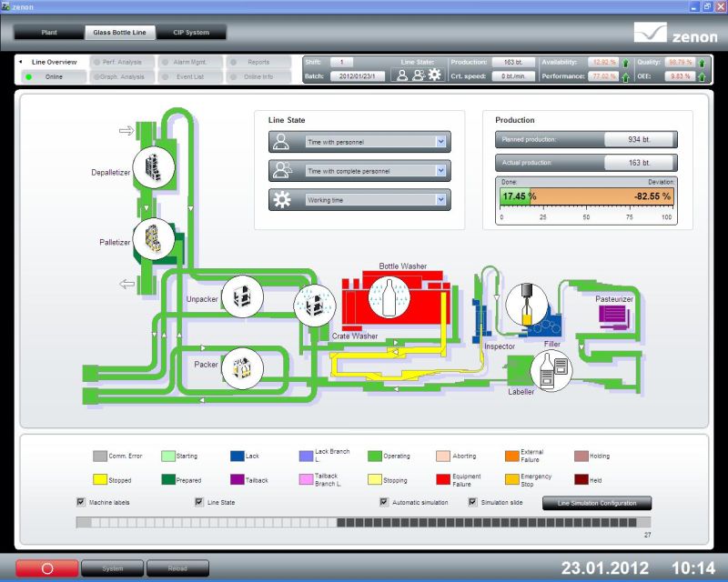This screenshot has height=582, width=728.
Task: Click the Line Simulation Configuration button
Action: click(x=597, y=503)
